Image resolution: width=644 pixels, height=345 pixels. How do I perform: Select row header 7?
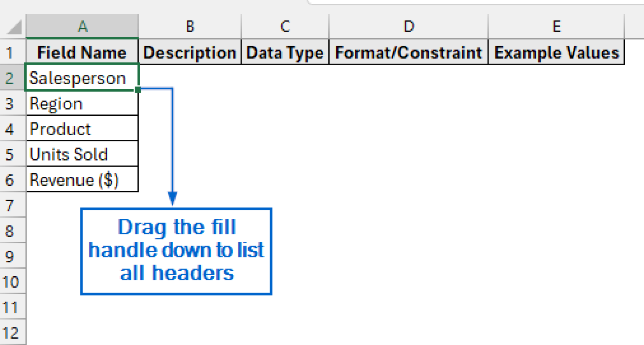coord(13,205)
